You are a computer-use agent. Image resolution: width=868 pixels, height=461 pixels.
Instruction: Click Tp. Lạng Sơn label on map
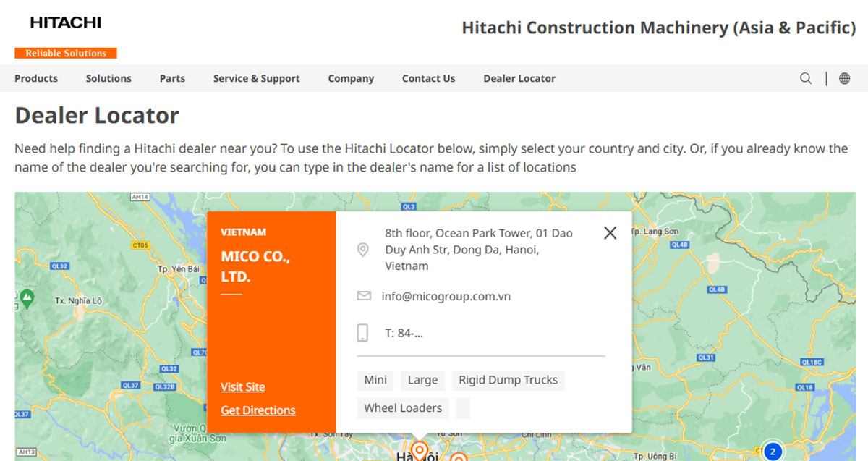coord(654,232)
